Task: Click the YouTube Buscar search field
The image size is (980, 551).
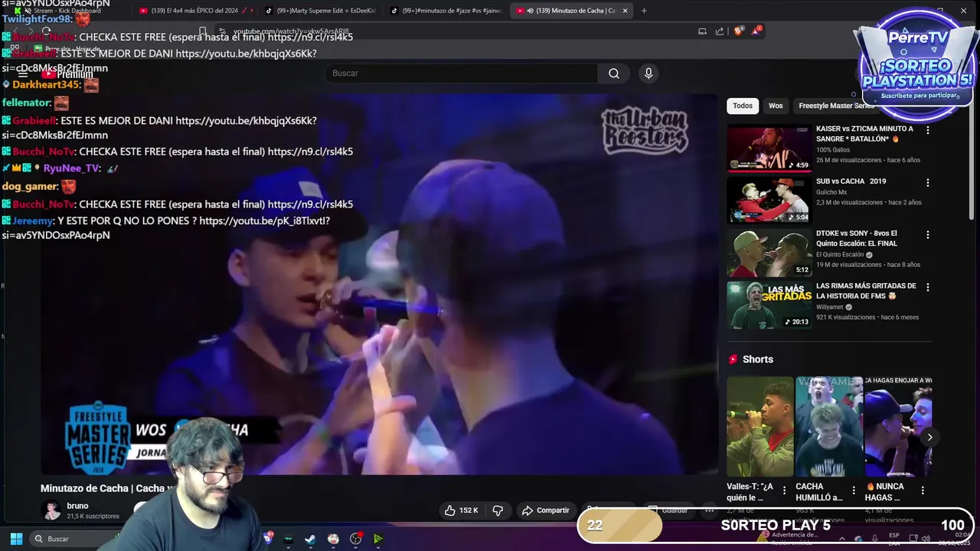Action: click(462, 73)
